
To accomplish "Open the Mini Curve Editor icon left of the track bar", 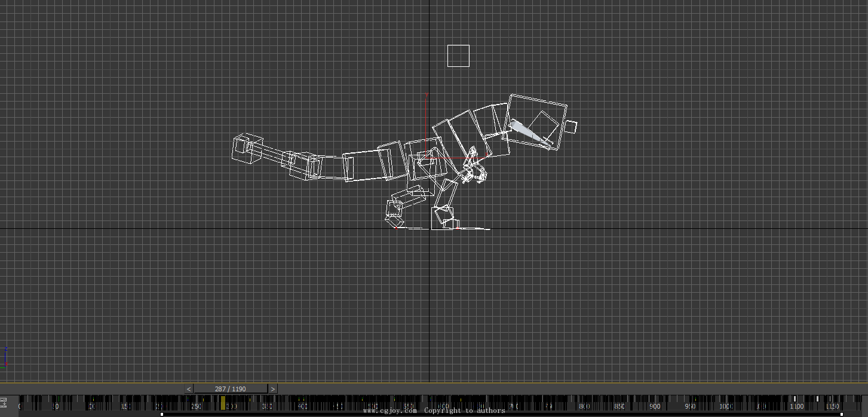I will point(4,403).
